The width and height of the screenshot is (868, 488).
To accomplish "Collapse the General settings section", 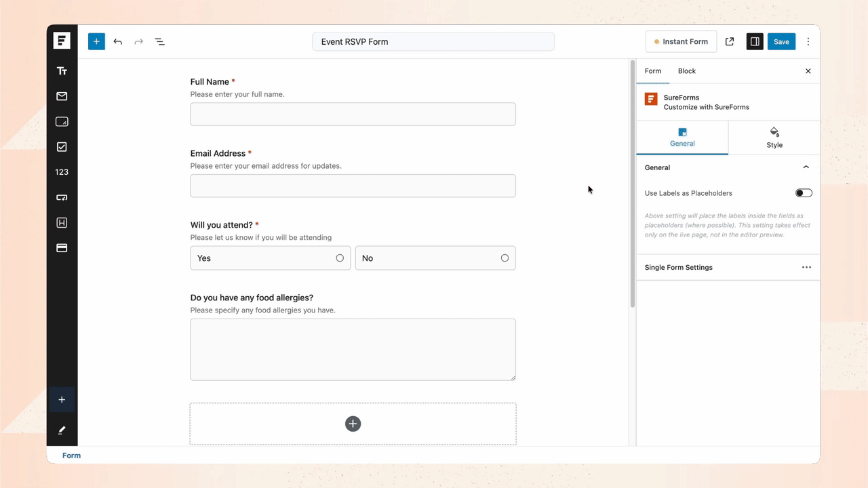I will pos(806,167).
